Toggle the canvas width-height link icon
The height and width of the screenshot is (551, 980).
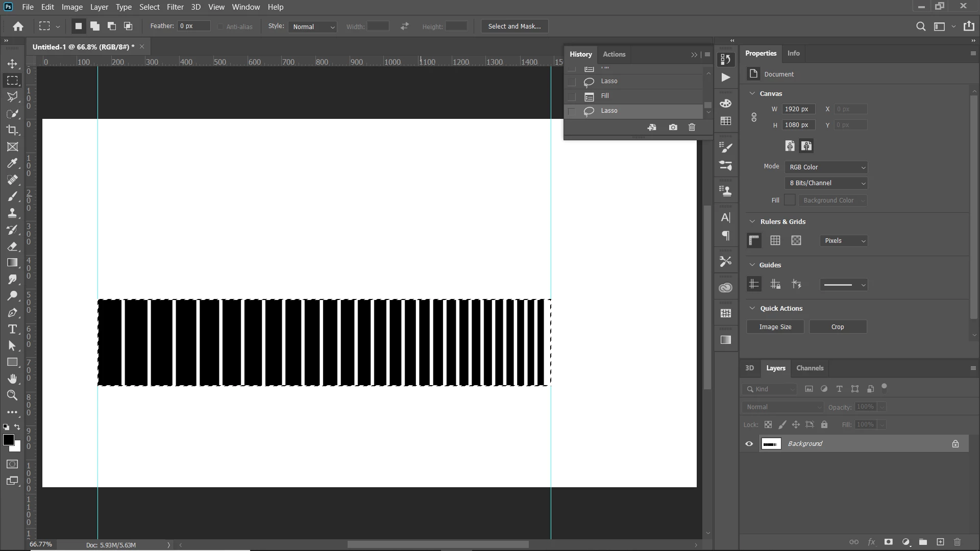click(x=754, y=117)
